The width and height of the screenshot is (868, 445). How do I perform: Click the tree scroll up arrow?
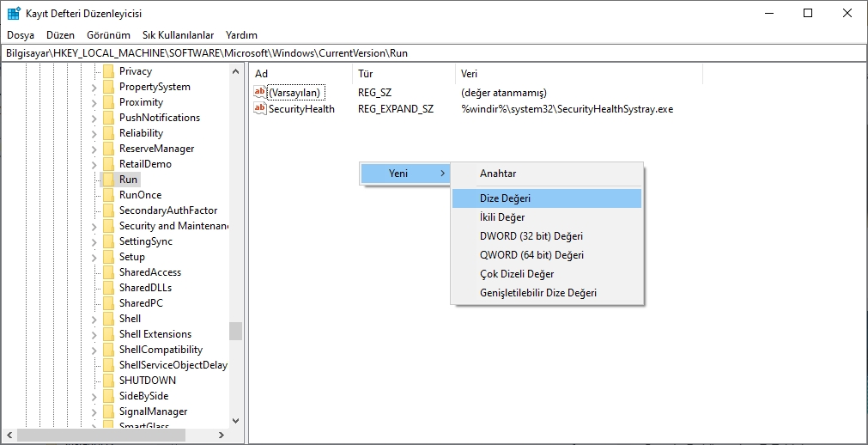[236, 71]
